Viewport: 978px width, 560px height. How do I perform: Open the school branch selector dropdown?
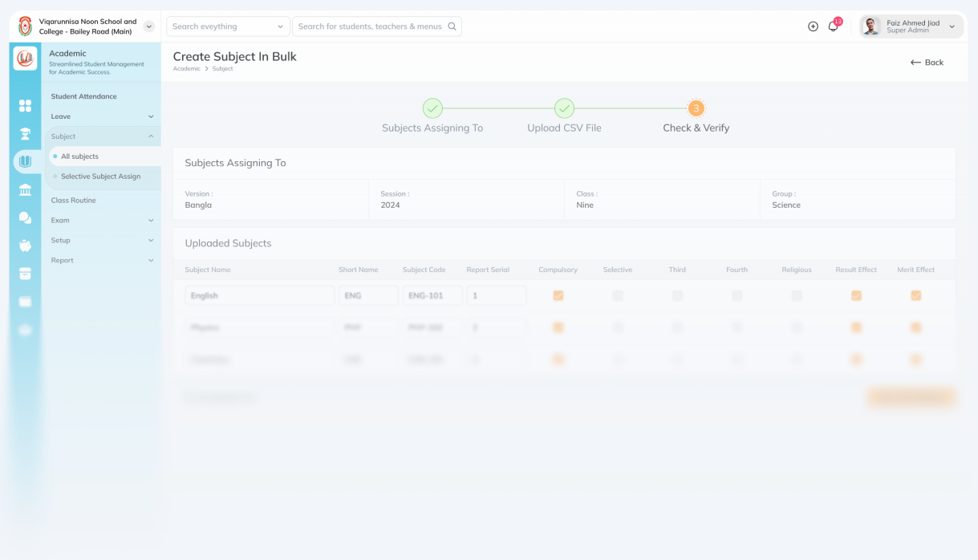pos(148,26)
